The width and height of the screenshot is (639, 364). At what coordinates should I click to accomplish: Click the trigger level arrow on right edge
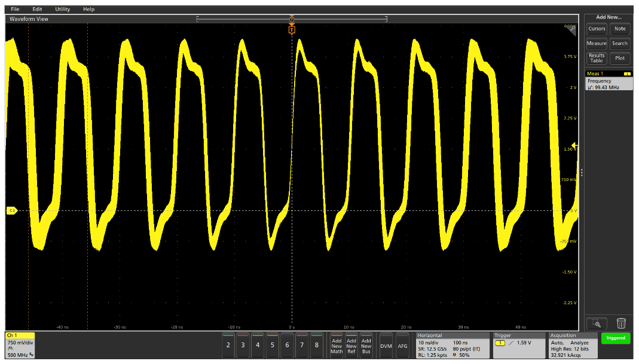coord(574,145)
